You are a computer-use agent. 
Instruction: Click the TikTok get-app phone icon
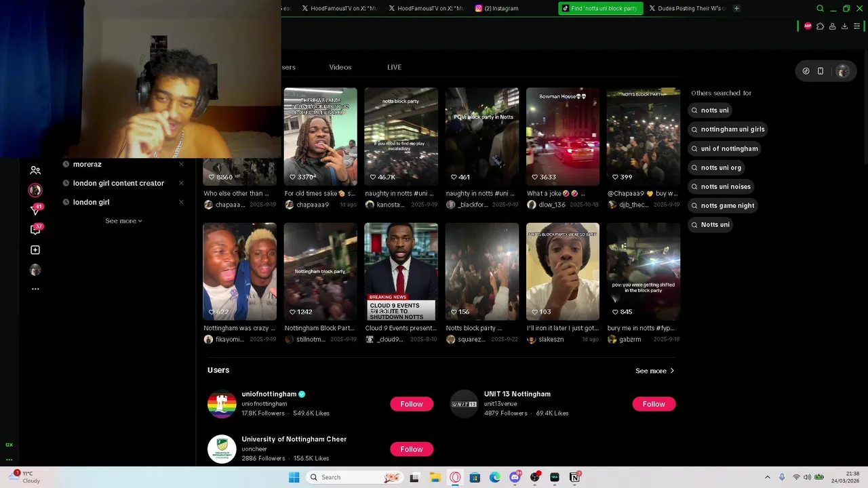821,70
